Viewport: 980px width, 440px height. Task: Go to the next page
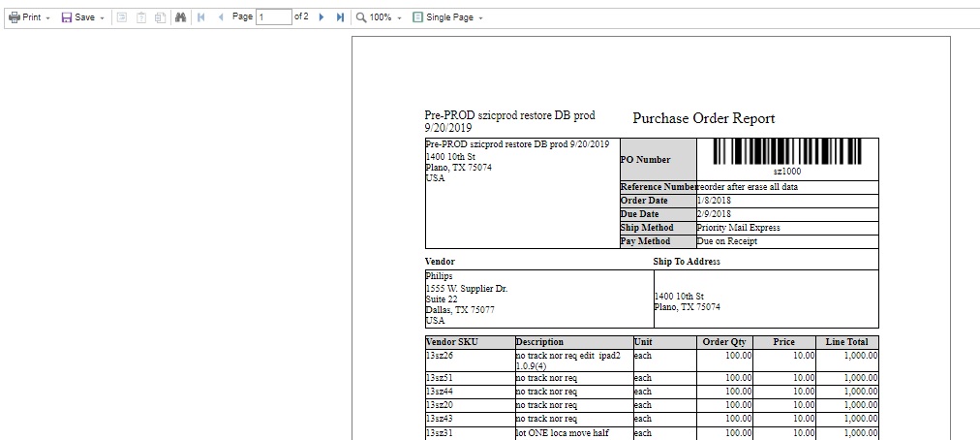tap(321, 17)
